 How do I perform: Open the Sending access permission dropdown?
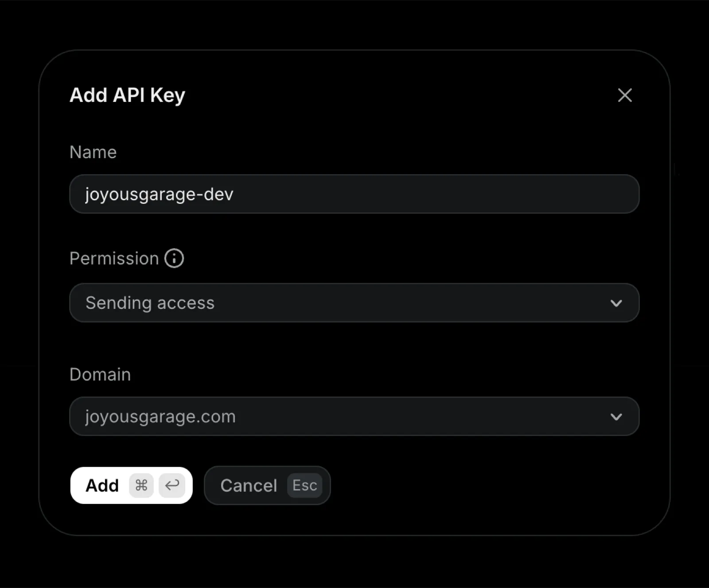pos(354,303)
